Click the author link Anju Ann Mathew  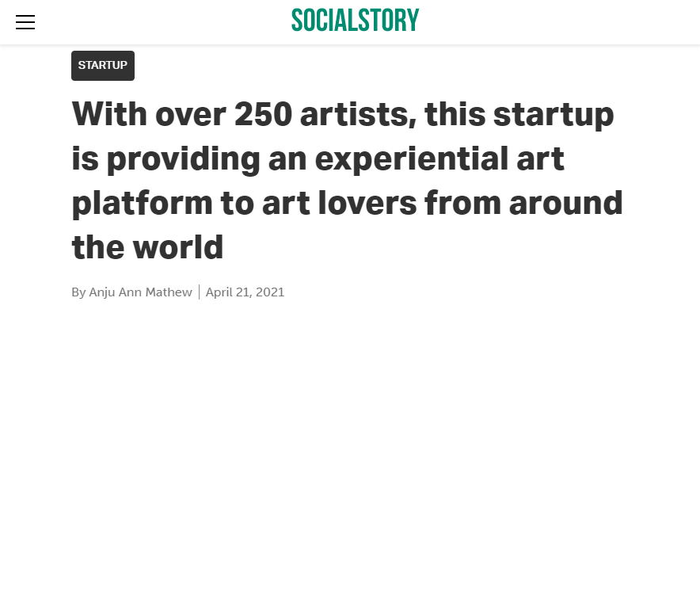[x=140, y=292]
